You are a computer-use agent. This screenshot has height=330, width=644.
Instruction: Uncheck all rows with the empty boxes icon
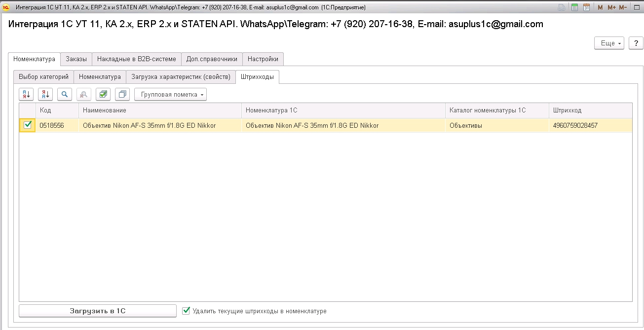[x=122, y=94]
